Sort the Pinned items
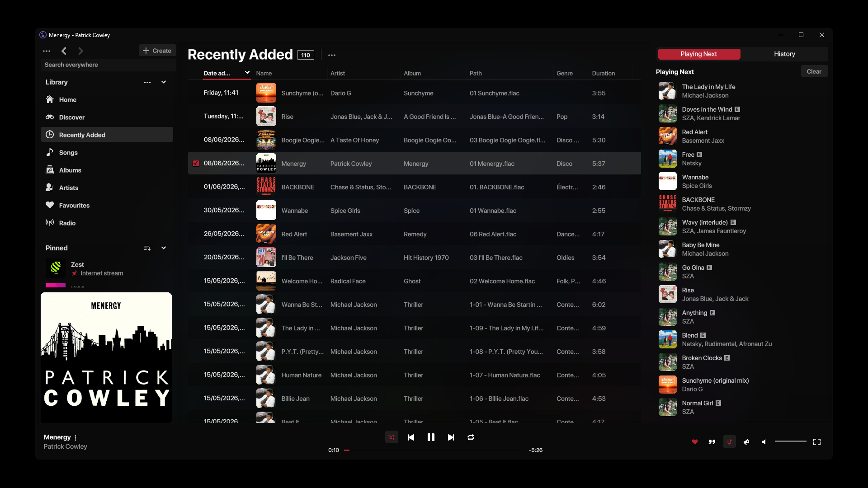 [147, 248]
